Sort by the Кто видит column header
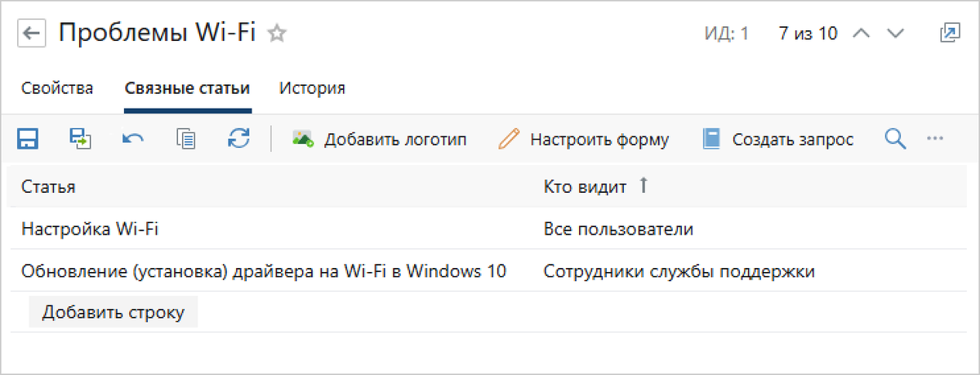This screenshot has width=980, height=375. [x=585, y=187]
